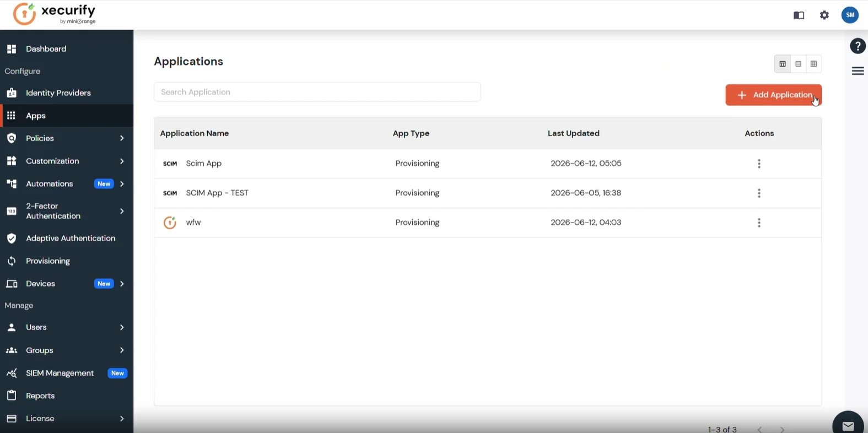
Task: Open Dashboard menu item
Action: (x=67, y=49)
